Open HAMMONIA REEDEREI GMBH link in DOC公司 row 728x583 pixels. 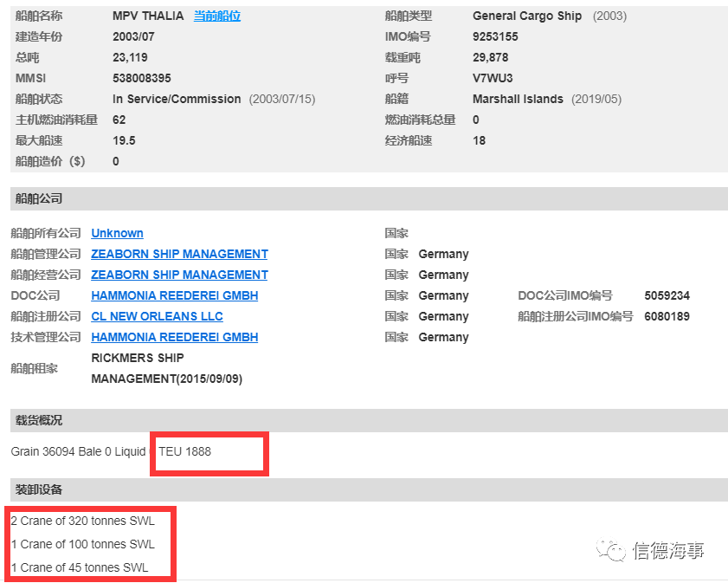(x=175, y=295)
